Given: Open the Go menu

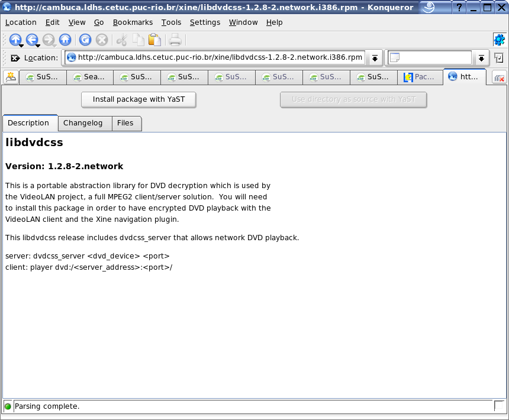Looking at the screenshot, I should (x=99, y=22).
